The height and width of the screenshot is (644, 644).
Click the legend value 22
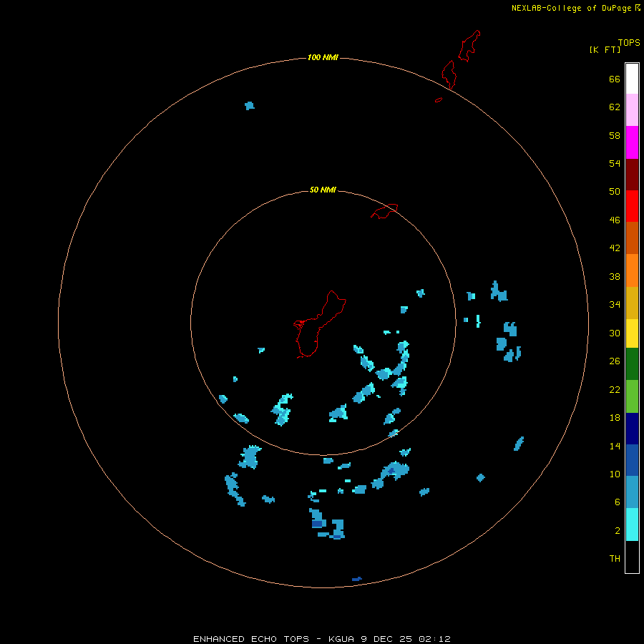click(x=615, y=389)
